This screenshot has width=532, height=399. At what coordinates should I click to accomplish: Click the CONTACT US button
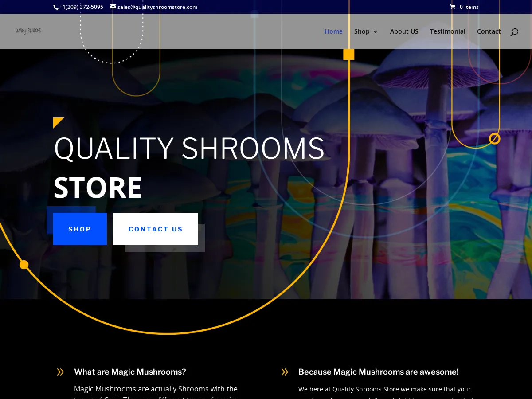(156, 229)
